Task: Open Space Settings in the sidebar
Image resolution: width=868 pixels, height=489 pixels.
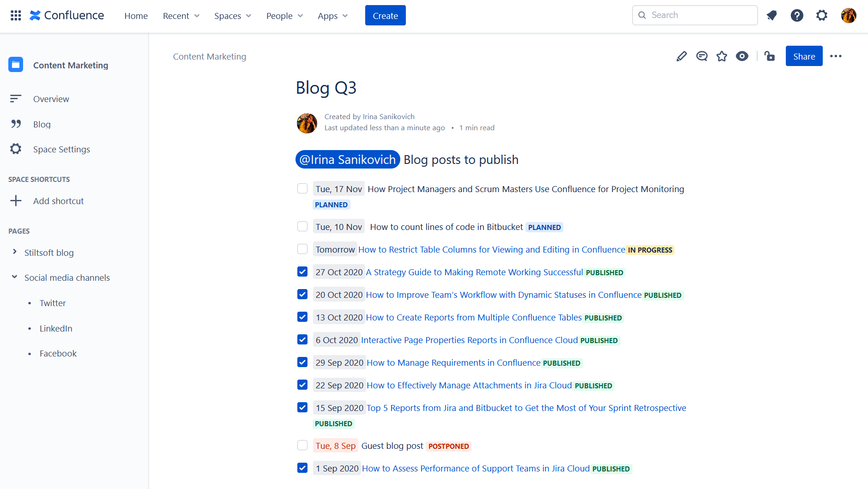Action: [x=61, y=149]
